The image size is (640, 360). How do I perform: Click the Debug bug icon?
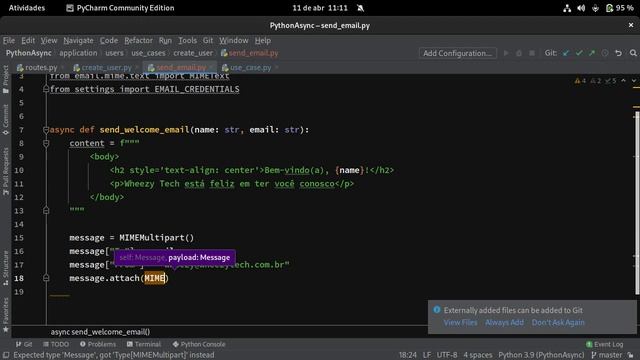click(519, 53)
